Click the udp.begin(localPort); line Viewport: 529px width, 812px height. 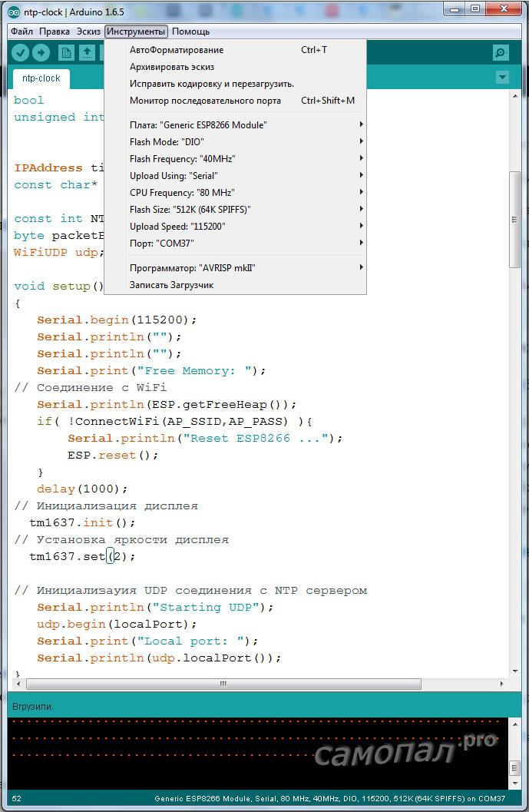[117, 624]
